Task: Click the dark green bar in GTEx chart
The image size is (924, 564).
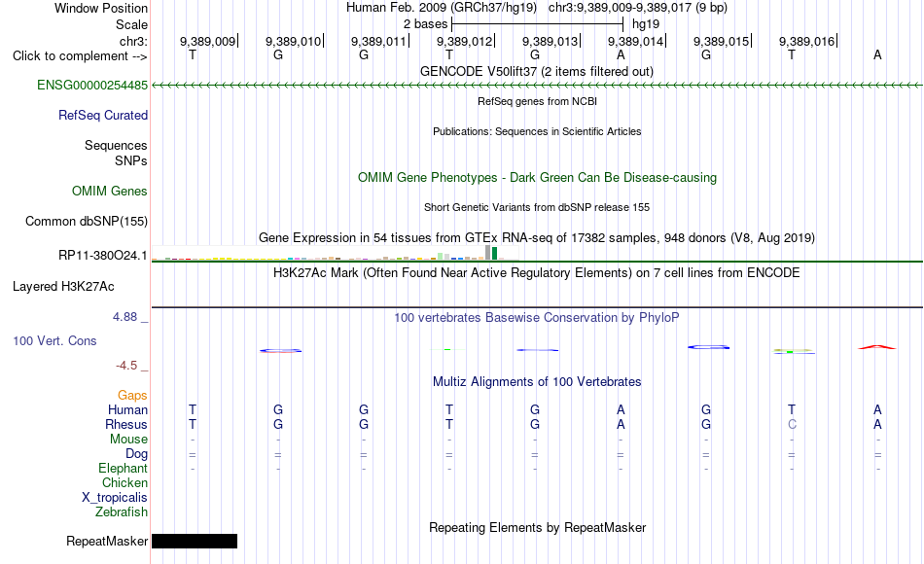Action: 494,254
